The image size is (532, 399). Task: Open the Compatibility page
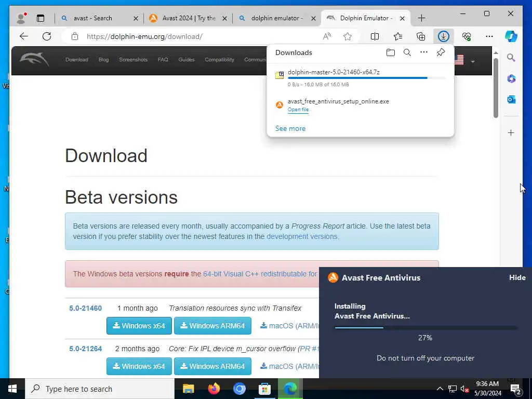tap(220, 60)
